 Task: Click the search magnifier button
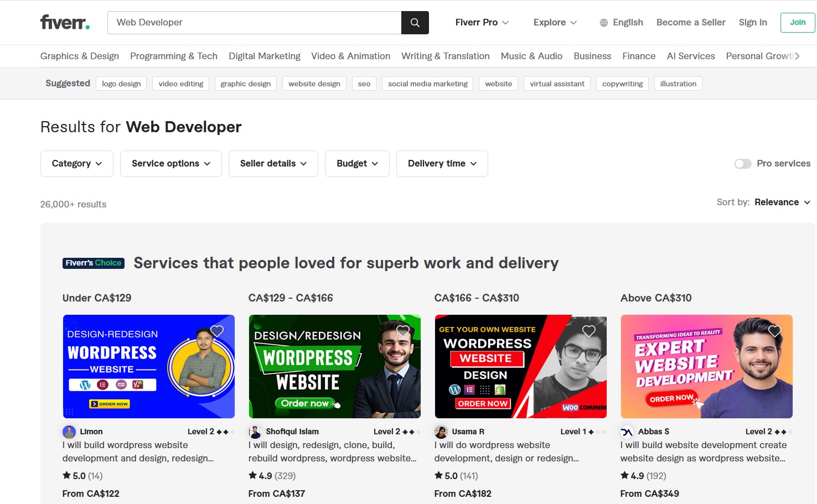(415, 23)
